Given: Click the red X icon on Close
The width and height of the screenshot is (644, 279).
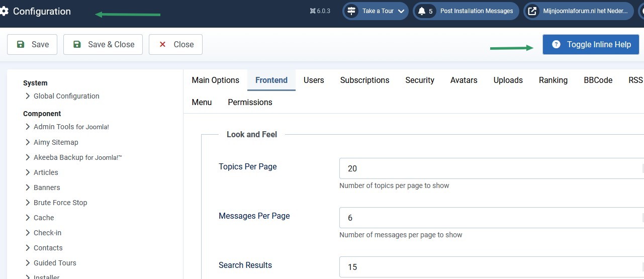Looking at the screenshot, I should click(162, 44).
